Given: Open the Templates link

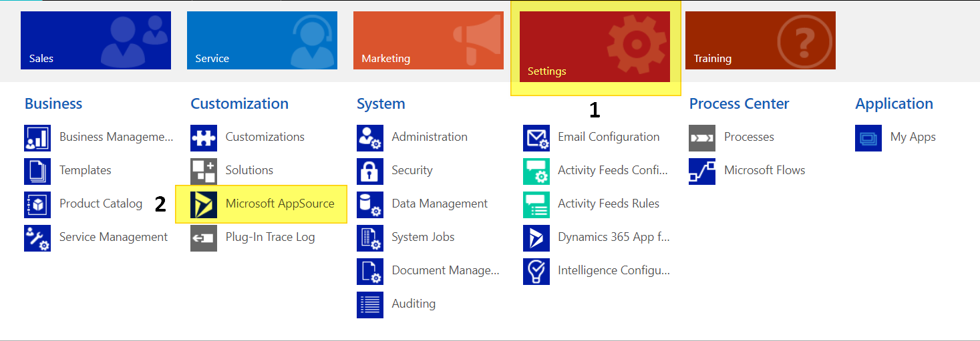Looking at the screenshot, I should coord(86,170).
